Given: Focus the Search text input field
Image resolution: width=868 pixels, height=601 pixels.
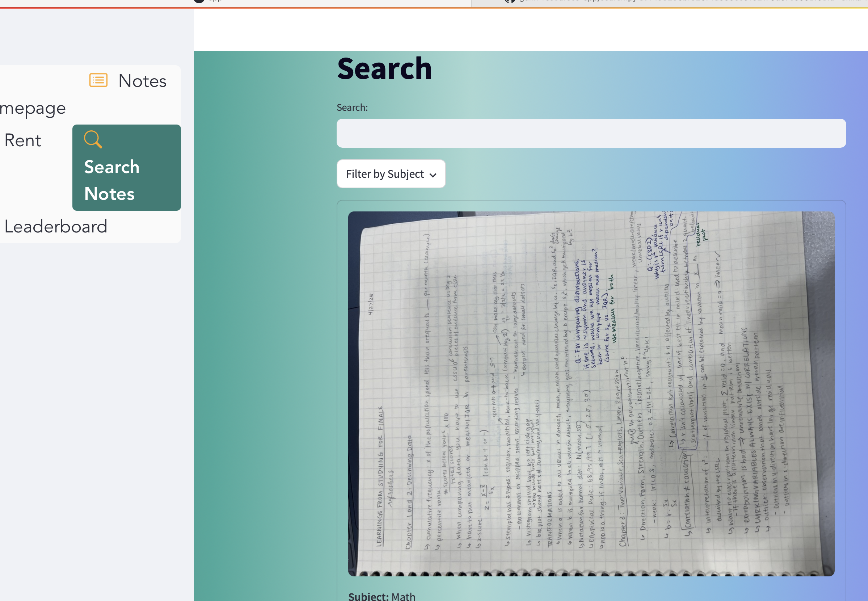Looking at the screenshot, I should pyautogui.click(x=591, y=133).
